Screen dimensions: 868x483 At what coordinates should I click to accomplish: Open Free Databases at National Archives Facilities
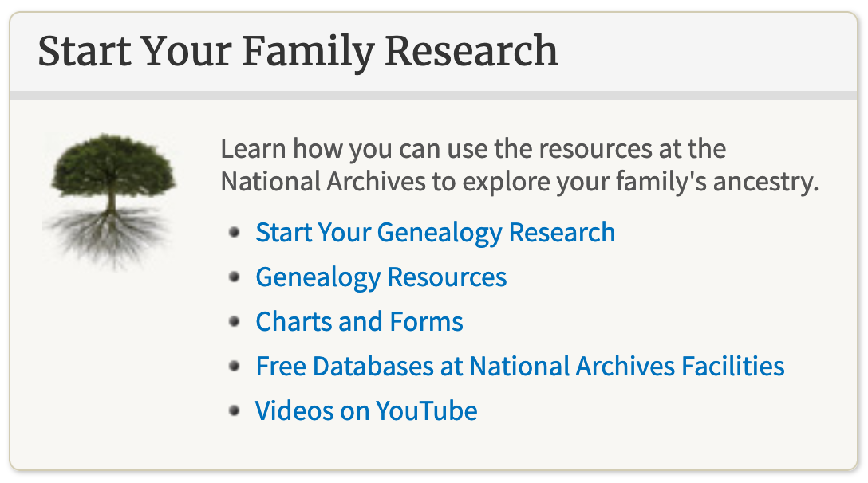pos(520,367)
